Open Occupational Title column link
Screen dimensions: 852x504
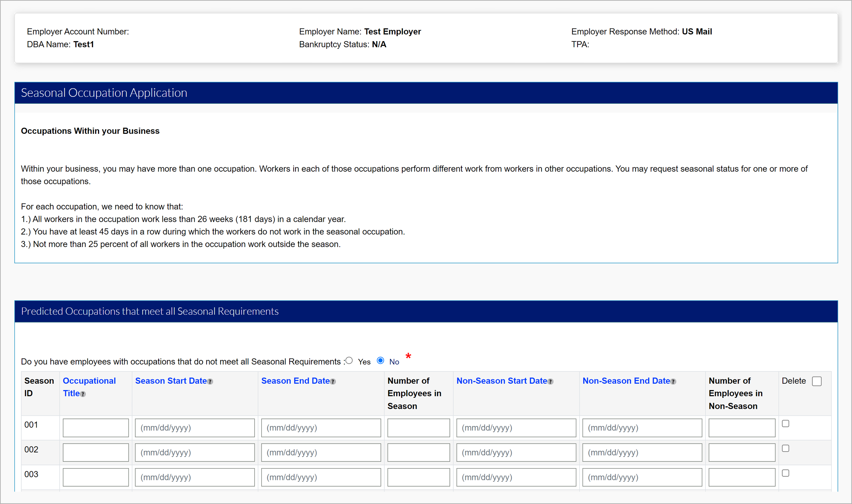click(89, 381)
